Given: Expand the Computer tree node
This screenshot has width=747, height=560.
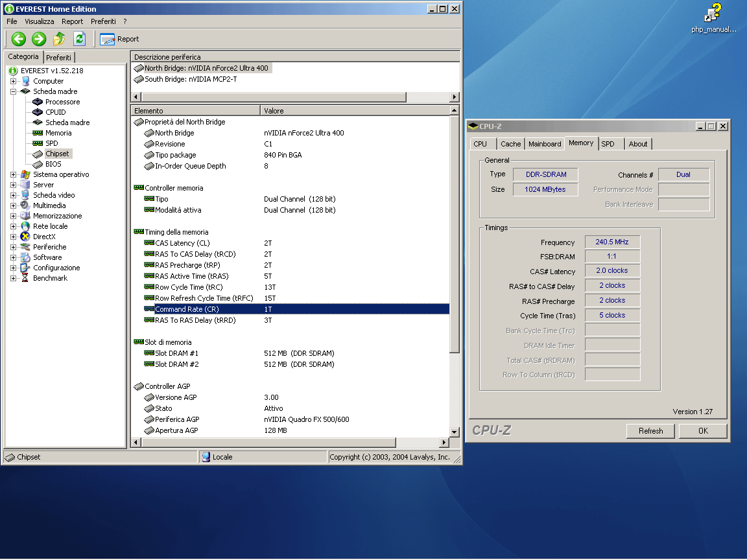Looking at the screenshot, I should [14, 82].
